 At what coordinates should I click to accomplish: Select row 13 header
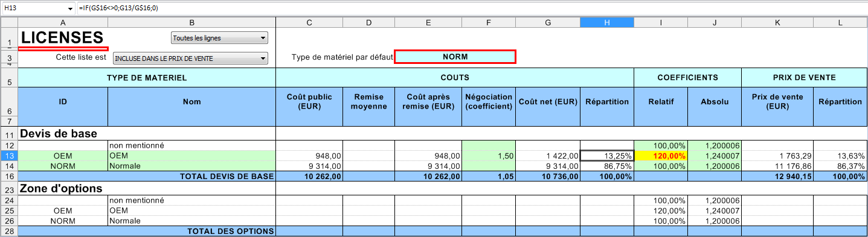pos(9,156)
